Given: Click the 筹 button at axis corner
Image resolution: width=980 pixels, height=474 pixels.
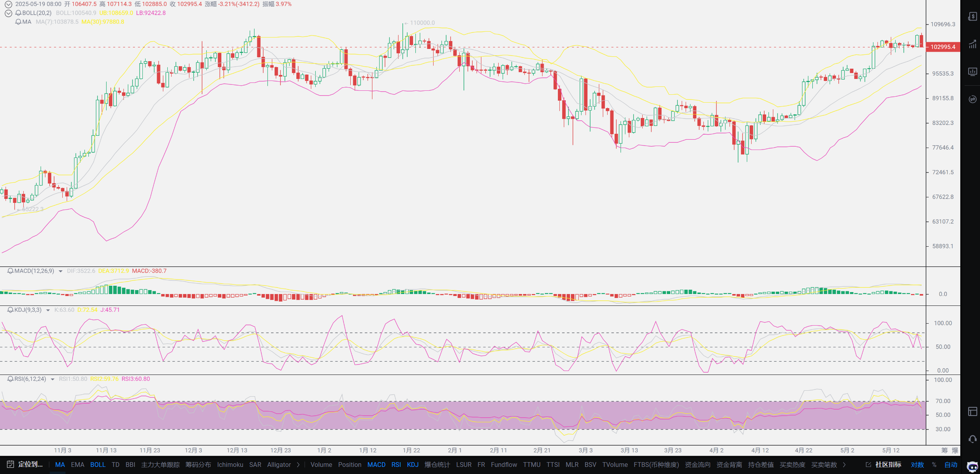Looking at the screenshot, I should (x=944, y=450).
